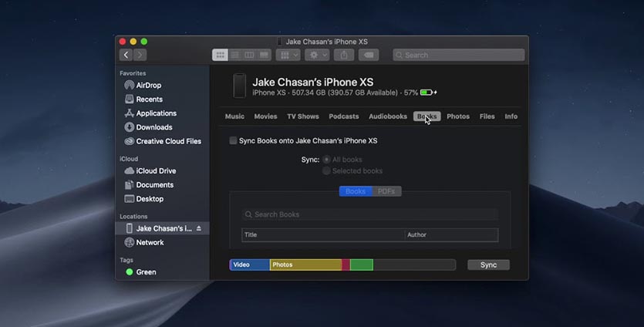This screenshot has width=644, height=327.
Task: Switch to the Photos tab
Action: pyautogui.click(x=457, y=116)
